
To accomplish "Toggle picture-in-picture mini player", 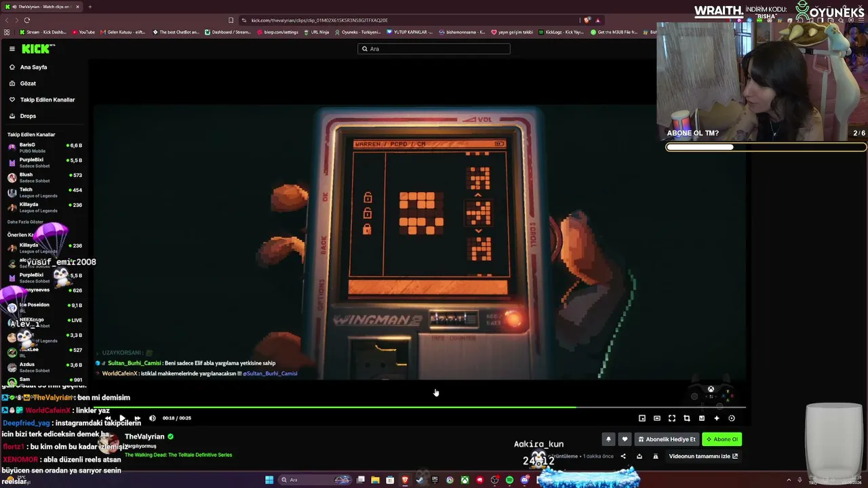I will coord(642,418).
